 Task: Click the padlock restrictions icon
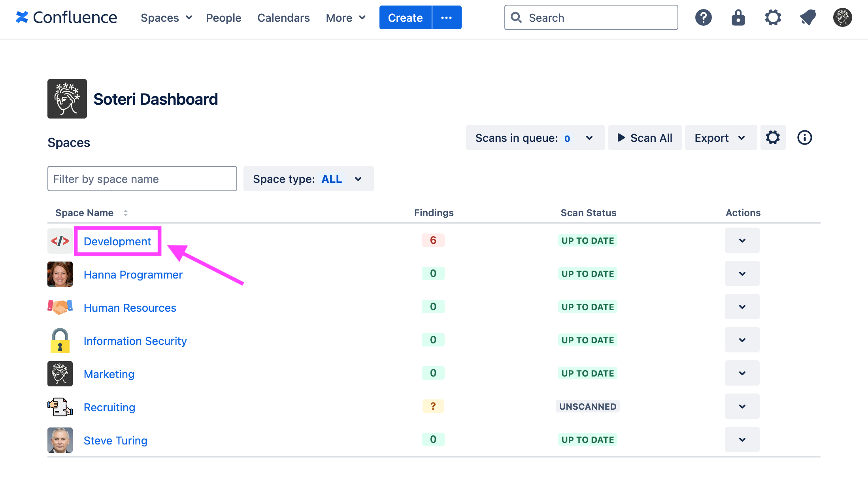[738, 17]
